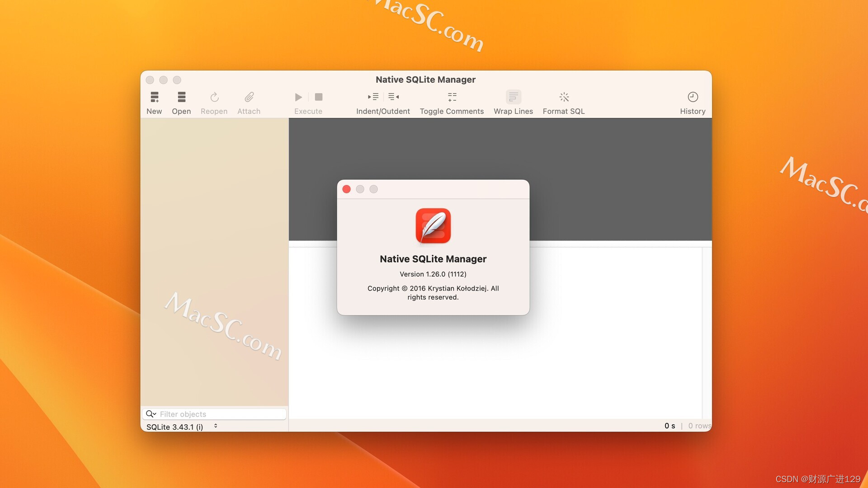
Task: Click the 0 s execution time status
Action: coord(670,426)
